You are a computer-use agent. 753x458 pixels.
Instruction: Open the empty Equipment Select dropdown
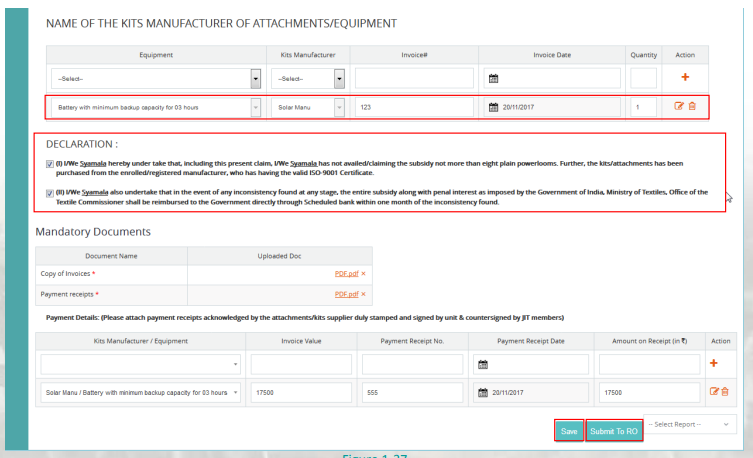coord(156,78)
